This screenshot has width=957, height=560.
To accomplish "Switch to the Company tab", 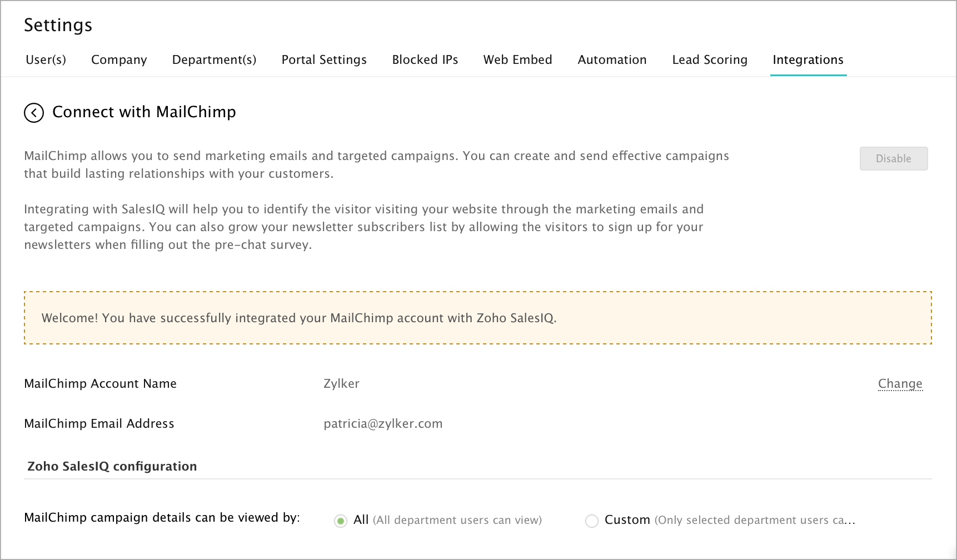I will (x=119, y=59).
